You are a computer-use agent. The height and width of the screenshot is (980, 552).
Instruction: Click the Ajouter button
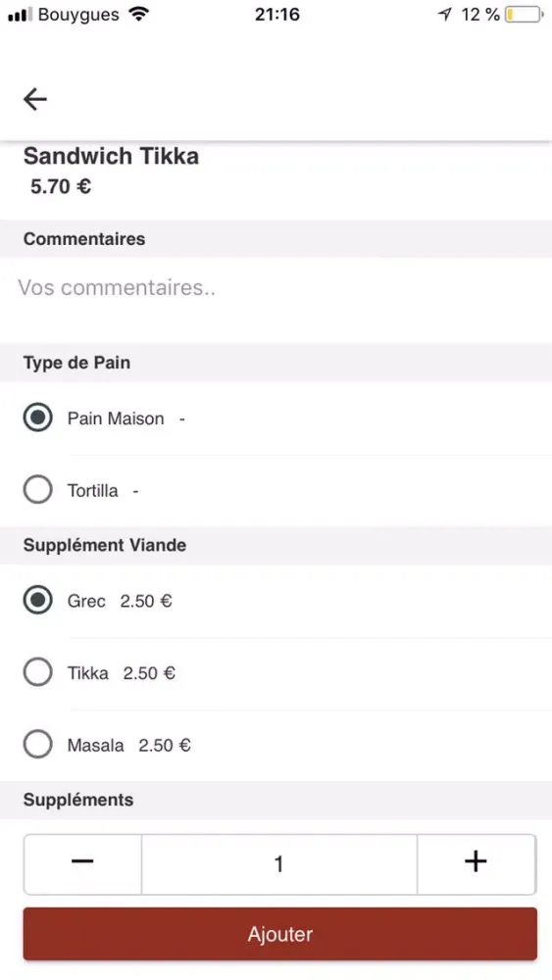coord(280,934)
